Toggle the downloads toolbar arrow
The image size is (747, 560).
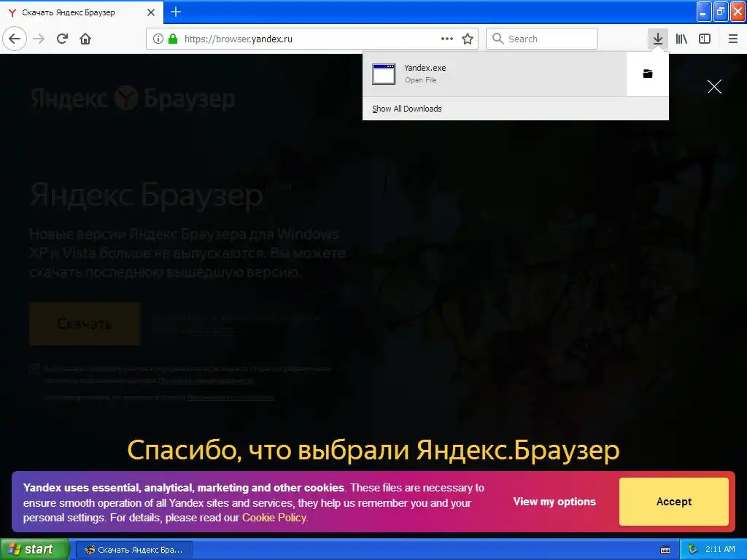point(658,39)
